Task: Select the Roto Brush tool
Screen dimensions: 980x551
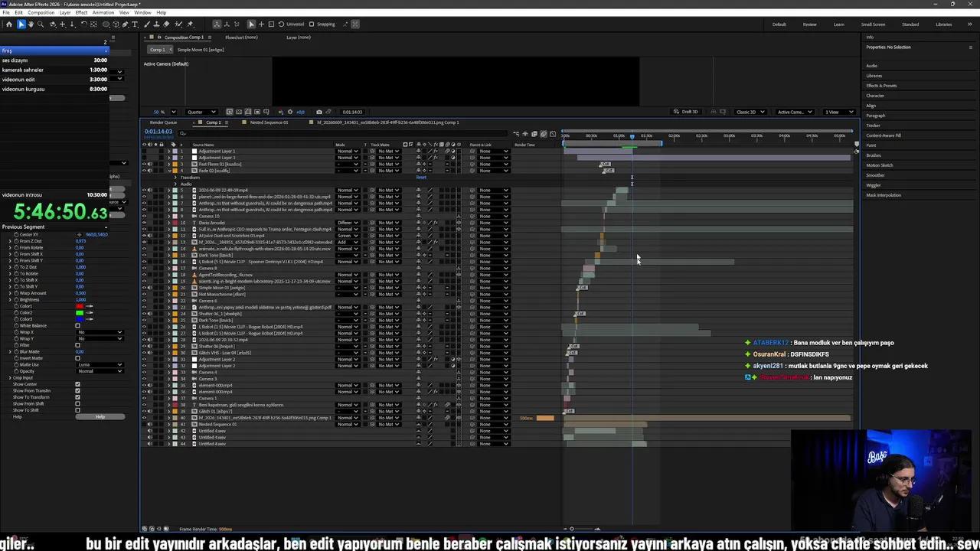Action: click(x=178, y=24)
